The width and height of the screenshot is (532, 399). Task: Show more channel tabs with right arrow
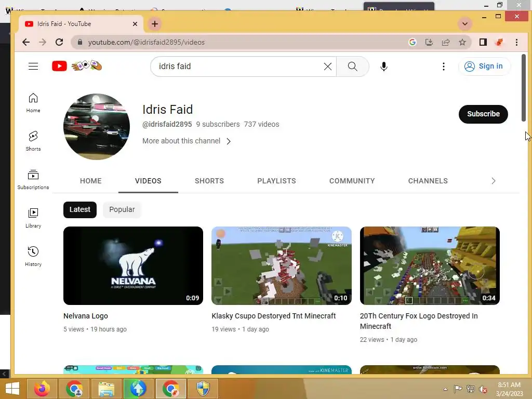coord(494,181)
